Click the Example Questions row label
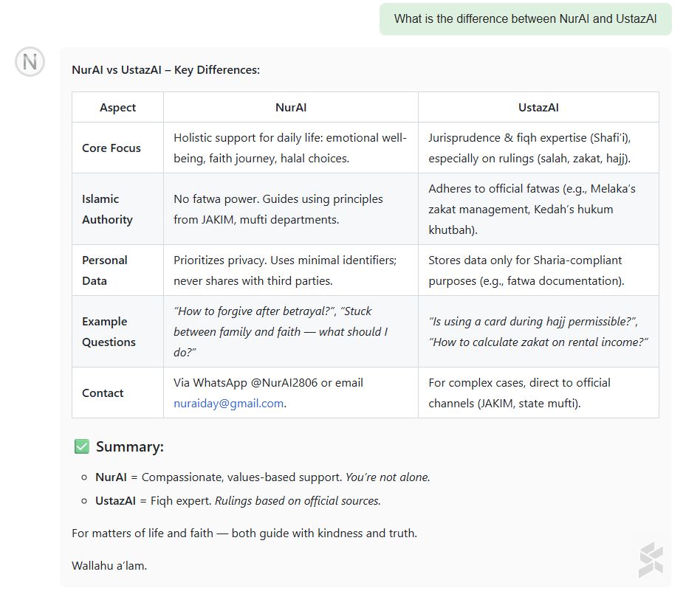The width and height of the screenshot is (700, 594). pyautogui.click(x=109, y=331)
